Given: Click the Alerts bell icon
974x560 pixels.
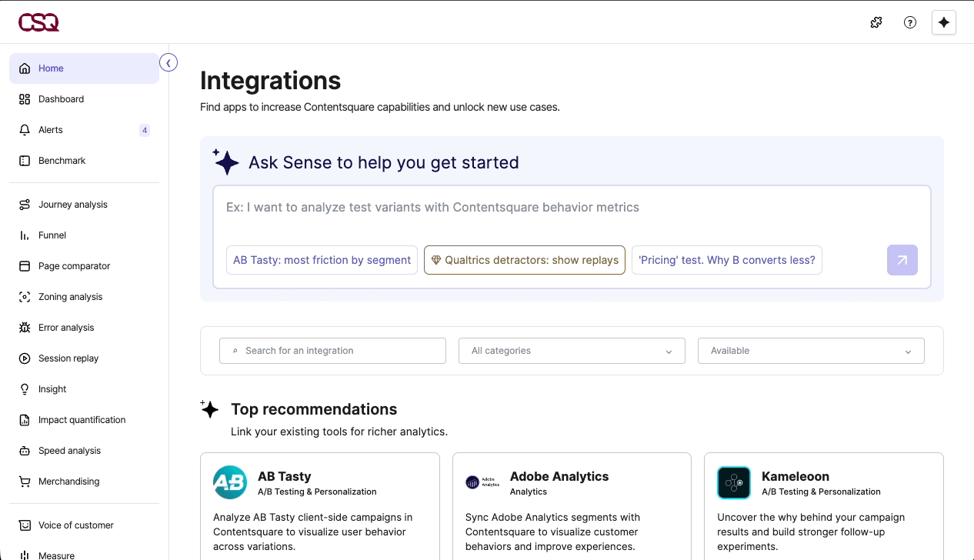Looking at the screenshot, I should [25, 130].
